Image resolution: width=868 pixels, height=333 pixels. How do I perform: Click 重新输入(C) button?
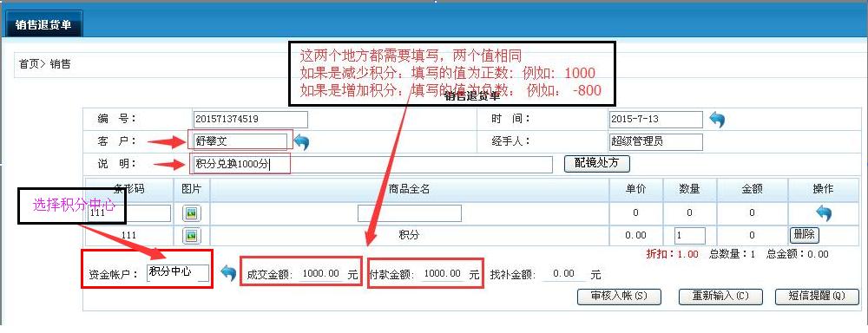tap(720, 297)
